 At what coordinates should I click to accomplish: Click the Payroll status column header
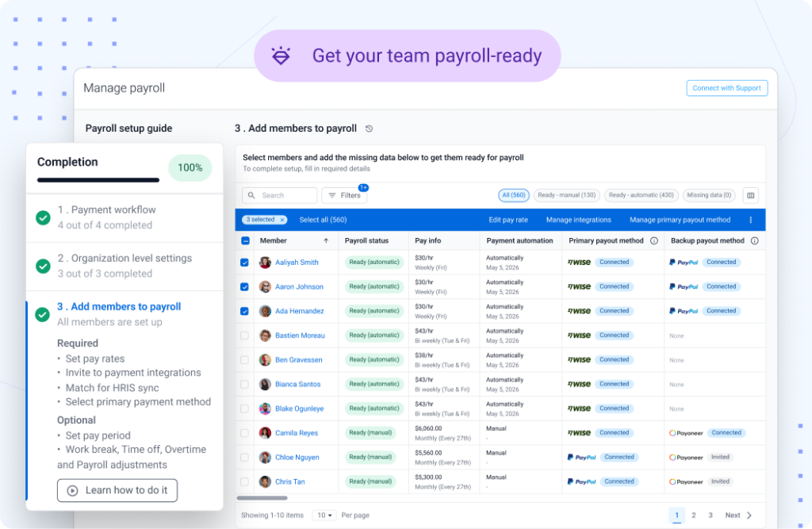pos(366,241)
